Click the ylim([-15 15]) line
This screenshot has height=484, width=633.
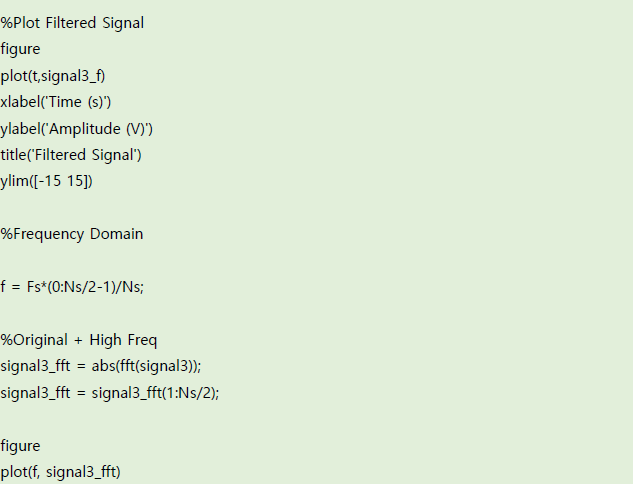pos(46,181)
